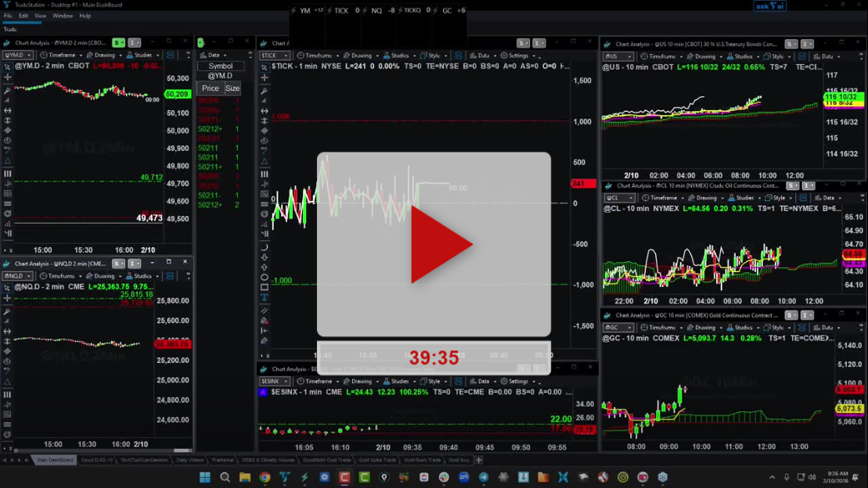Screen dimensions: 868x488
Task: Click the chart trading icon in @US toolbar
Action: point(802,56)
